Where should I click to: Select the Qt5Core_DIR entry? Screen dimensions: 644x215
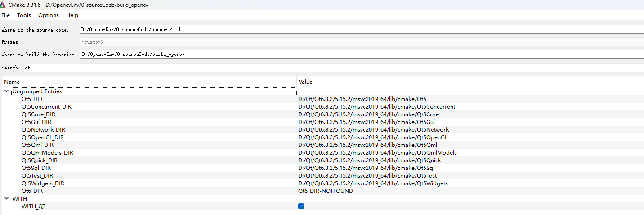click(39, 114)
